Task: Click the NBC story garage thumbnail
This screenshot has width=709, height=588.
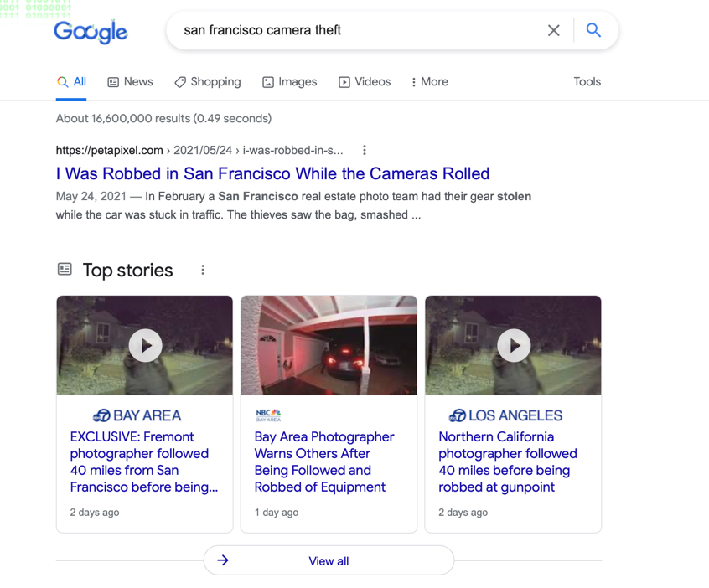Action: pyautogui.click(x=329, y=345)
